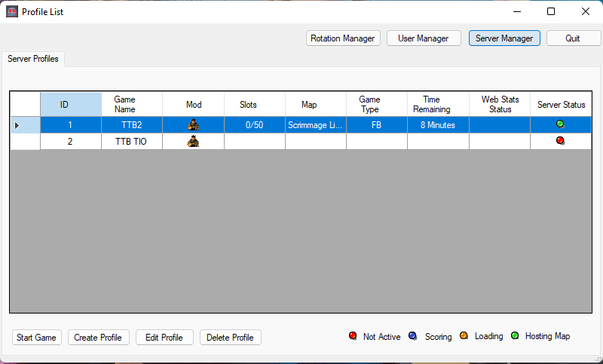Select the Server Profiles tab
Image resolution: width=603 pixels, height=364 pixels.
33,59
